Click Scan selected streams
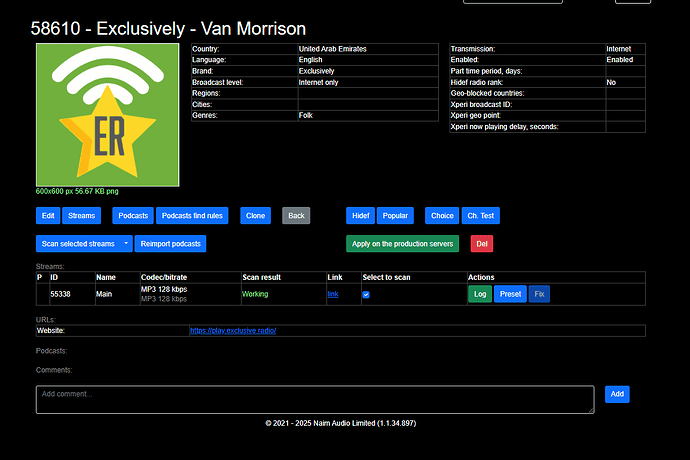 point(78,244)
